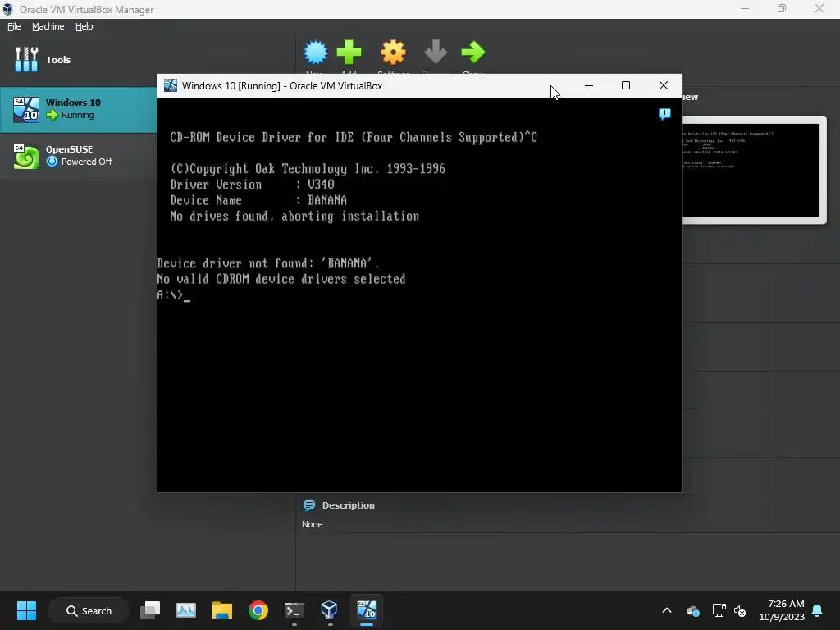840x630 pixels.
Task: Click the VirtualBox Manager title bar icon
Action: (x=7, y=9)
